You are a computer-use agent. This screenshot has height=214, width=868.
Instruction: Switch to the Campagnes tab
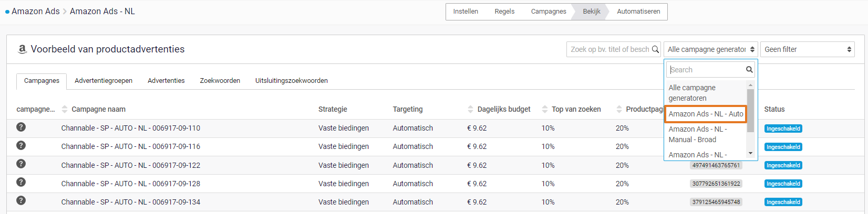(42, 81)
